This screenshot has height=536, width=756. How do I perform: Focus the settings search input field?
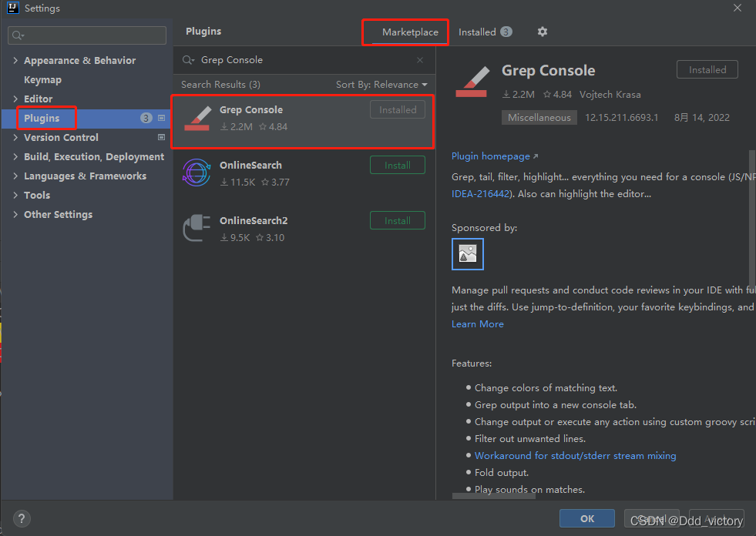click(x=87, y=35)
